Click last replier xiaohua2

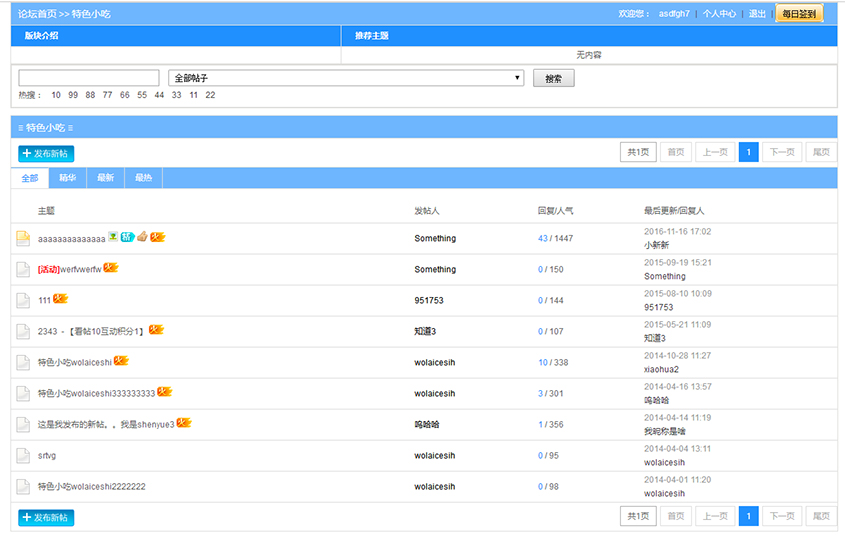[x=661, y=370]
